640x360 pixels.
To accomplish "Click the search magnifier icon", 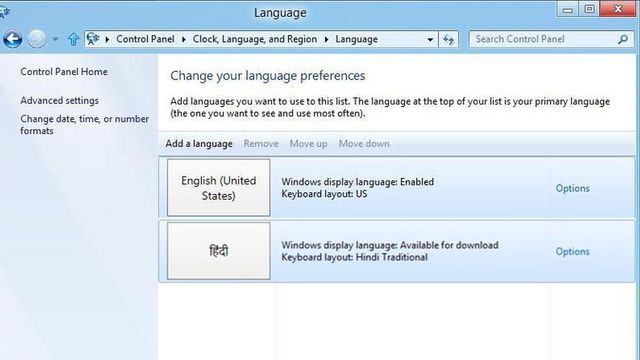I will [623, 39].
